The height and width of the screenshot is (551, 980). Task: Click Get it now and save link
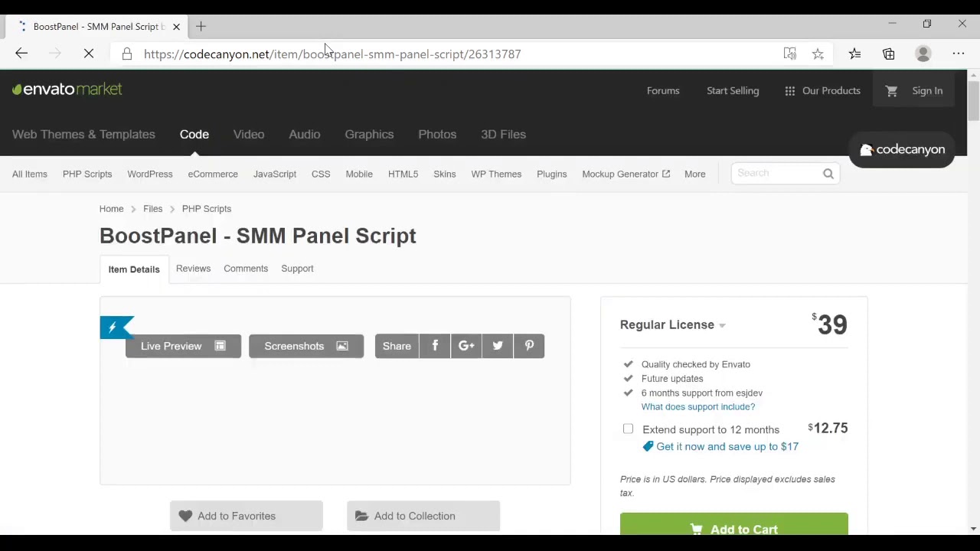pos(727,446)
